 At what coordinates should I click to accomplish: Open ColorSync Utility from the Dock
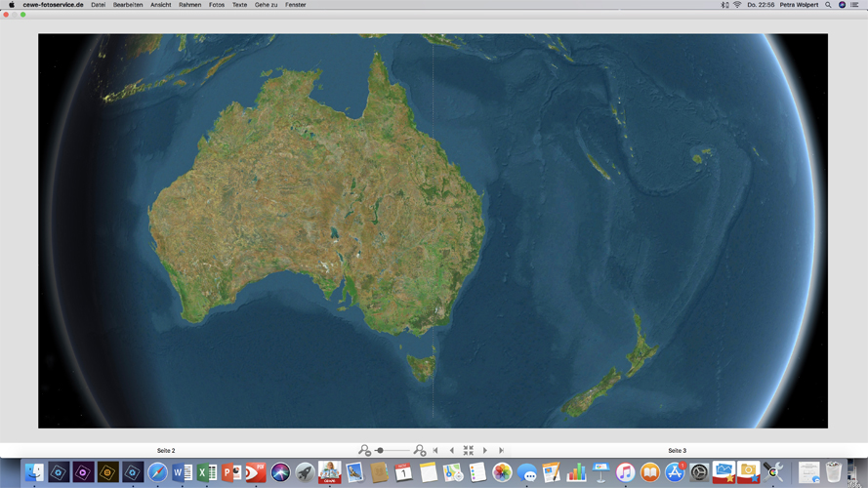point(772,472)
